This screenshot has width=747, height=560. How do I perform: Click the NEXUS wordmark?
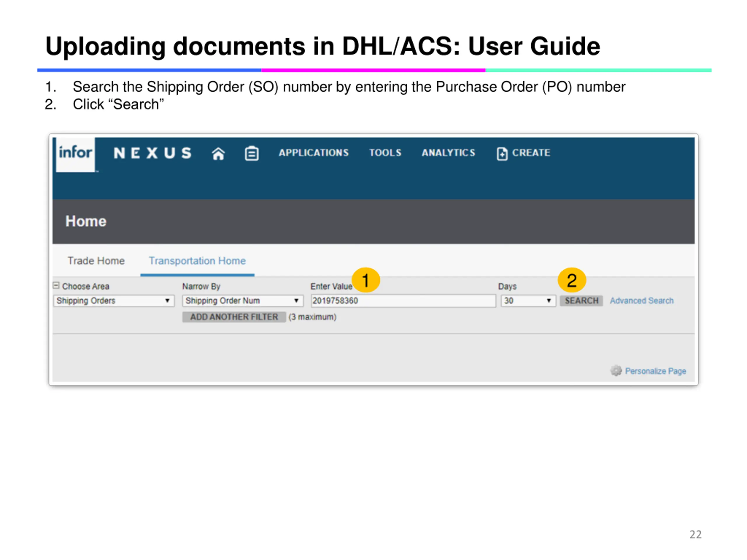(x=153, y=153)
